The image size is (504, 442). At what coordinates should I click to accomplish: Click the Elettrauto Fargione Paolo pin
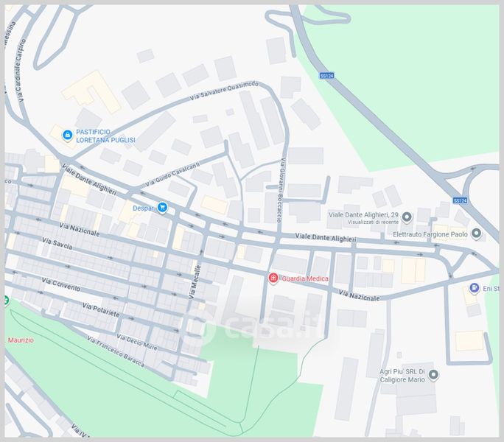pos(476,234)
